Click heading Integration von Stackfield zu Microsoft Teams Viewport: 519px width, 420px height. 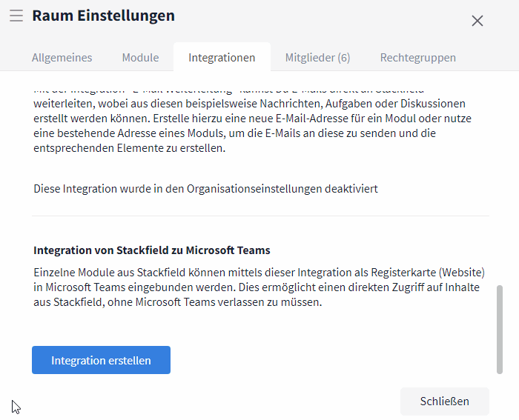pyautogui.click(x=151, y=250)
